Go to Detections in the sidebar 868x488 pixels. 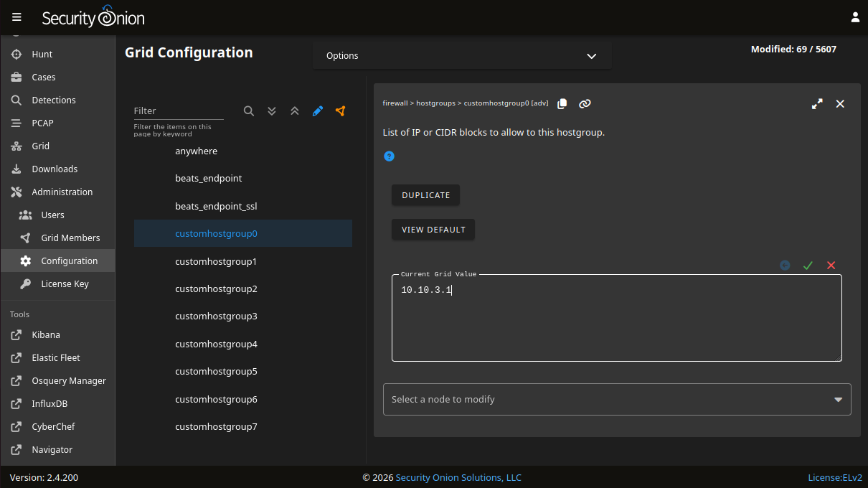coord(54,100)
